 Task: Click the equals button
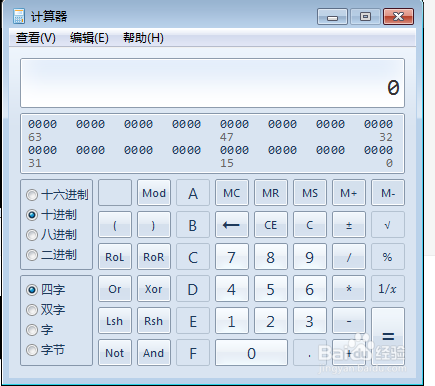click(388, 336)
